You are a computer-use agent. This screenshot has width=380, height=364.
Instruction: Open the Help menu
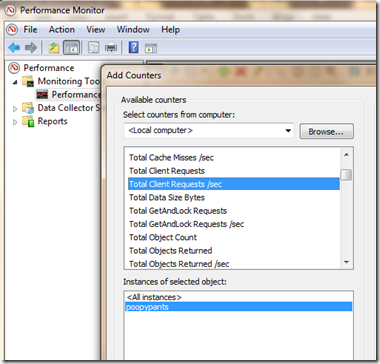pos(170,30)
